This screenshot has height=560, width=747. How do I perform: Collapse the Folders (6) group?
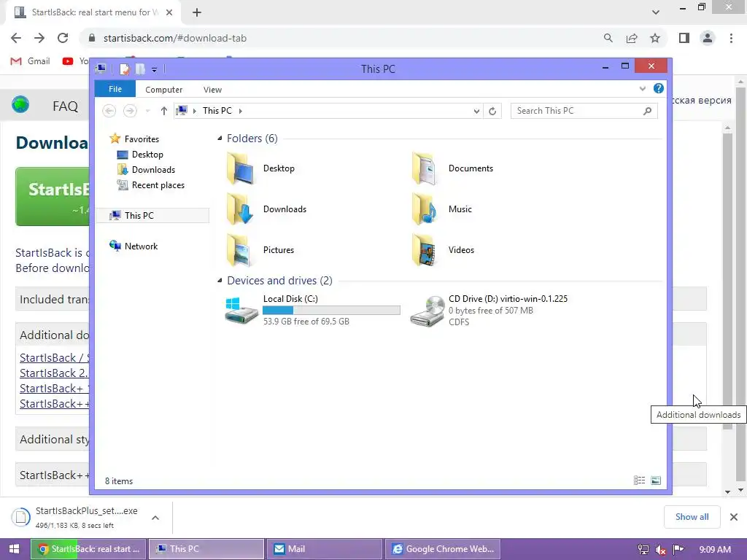(x=220, y=139)
